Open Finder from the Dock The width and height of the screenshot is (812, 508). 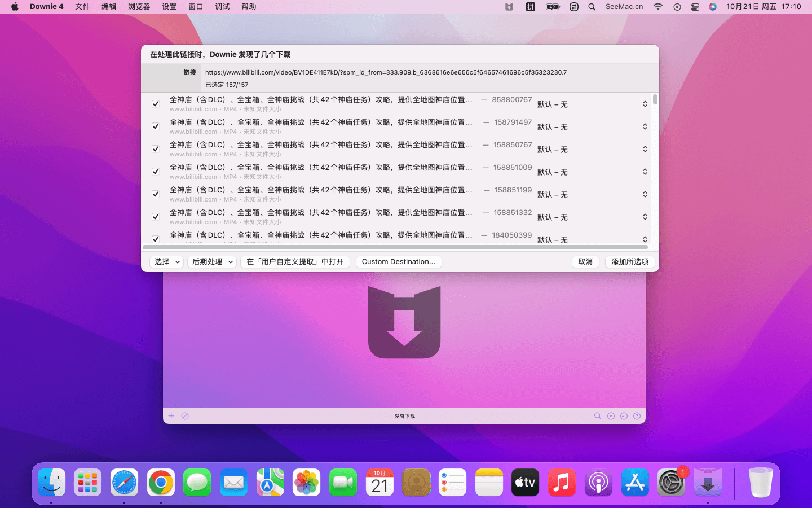tap(51, 483)
